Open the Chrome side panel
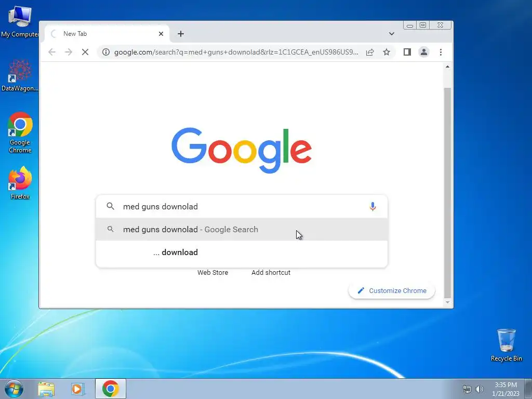This screenshot has height=399, width=532. tap(407, 52)
